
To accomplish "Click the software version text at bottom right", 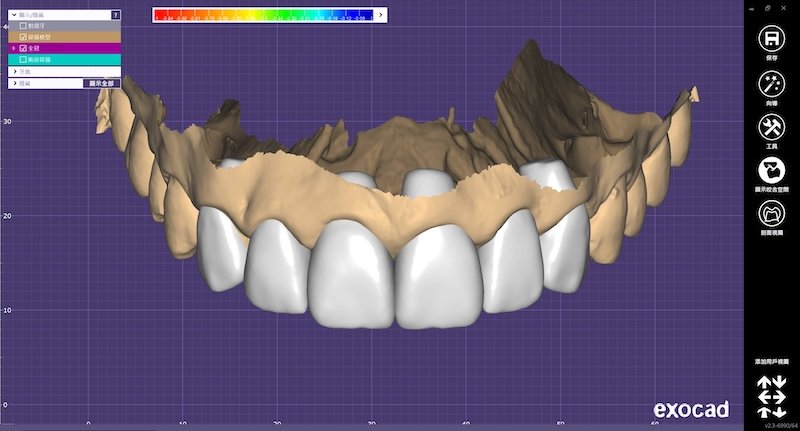I will coord(781,425).
